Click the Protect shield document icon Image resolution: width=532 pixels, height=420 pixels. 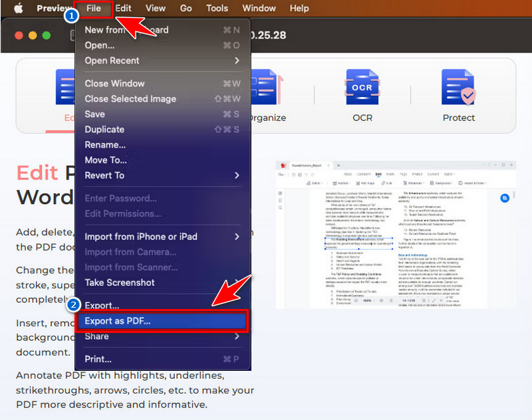tap(458, 87)
